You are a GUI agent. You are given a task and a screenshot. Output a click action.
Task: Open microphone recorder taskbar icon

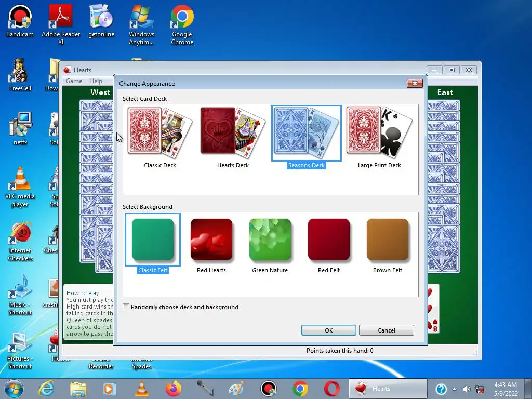click(205, 389)
